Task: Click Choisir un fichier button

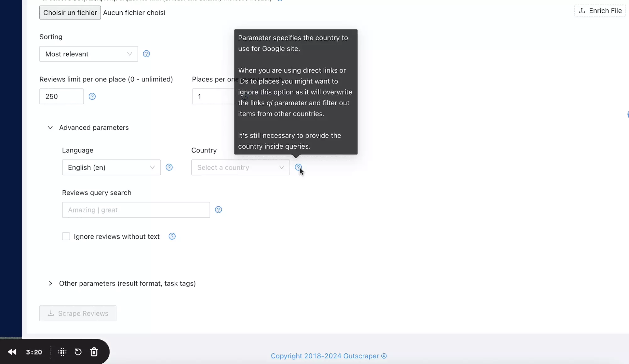Action: click(x=70, y=13)
